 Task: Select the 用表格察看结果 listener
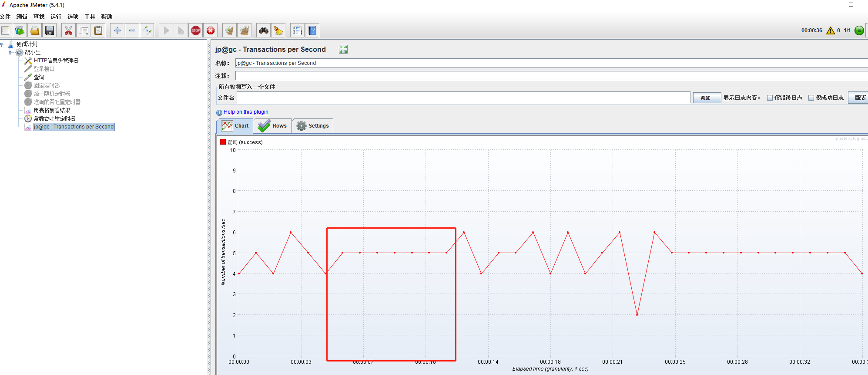(52, 110)
